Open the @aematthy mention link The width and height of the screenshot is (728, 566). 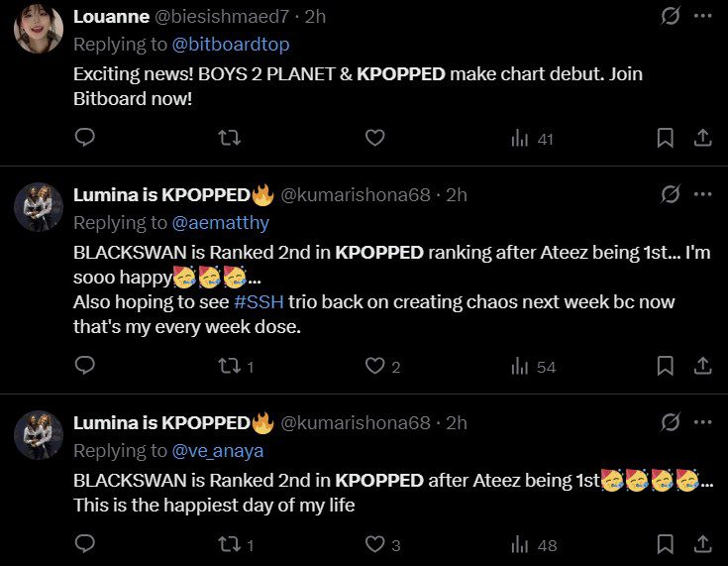(220, 223)
